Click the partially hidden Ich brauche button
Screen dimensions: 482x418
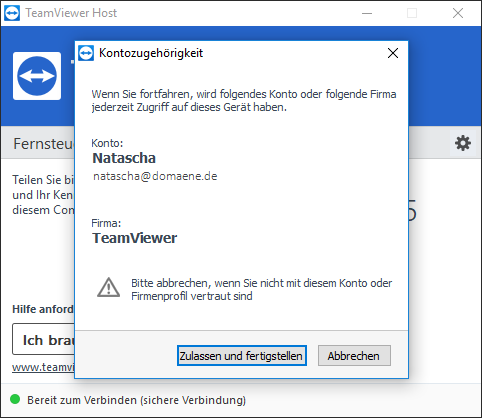[44, 339]
